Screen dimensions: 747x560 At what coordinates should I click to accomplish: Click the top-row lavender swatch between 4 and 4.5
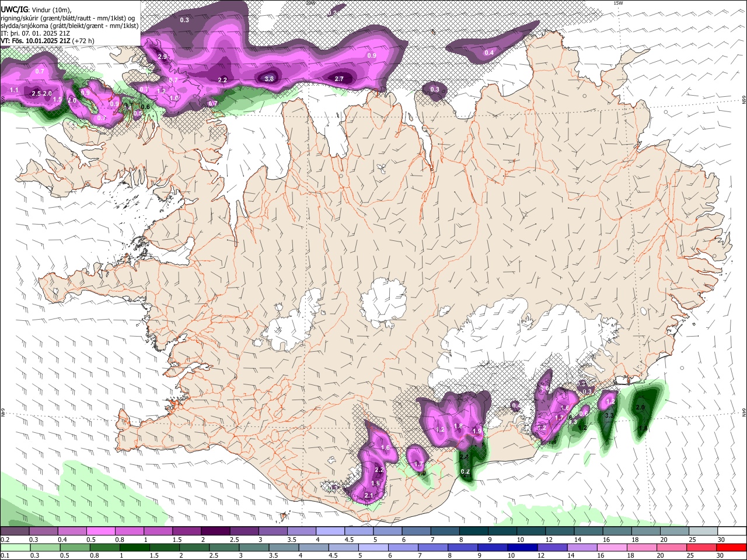coord(330,531)
